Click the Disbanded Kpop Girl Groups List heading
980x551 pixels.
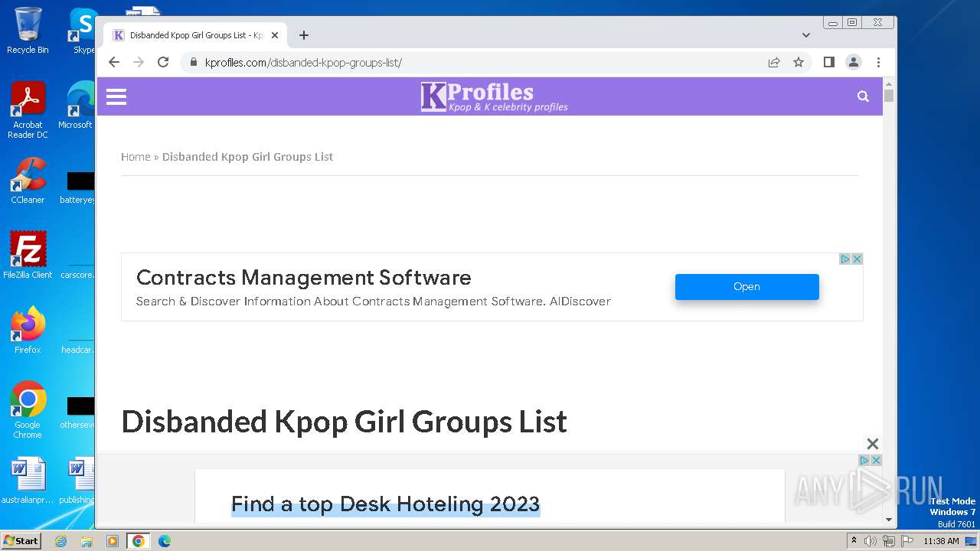(344, 422)
